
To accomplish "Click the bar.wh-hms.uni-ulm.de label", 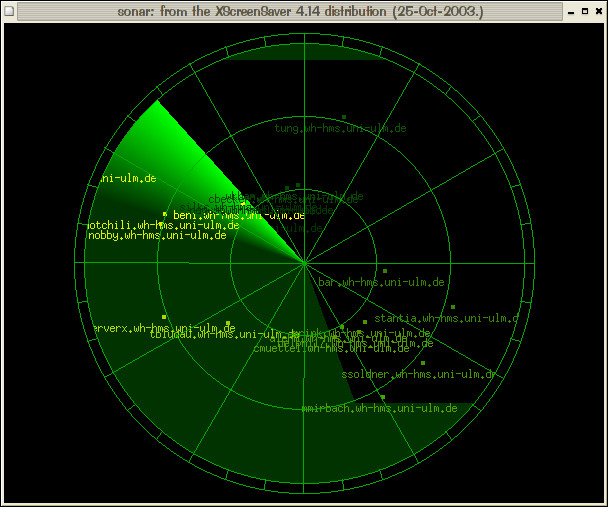I will (381, 283).
